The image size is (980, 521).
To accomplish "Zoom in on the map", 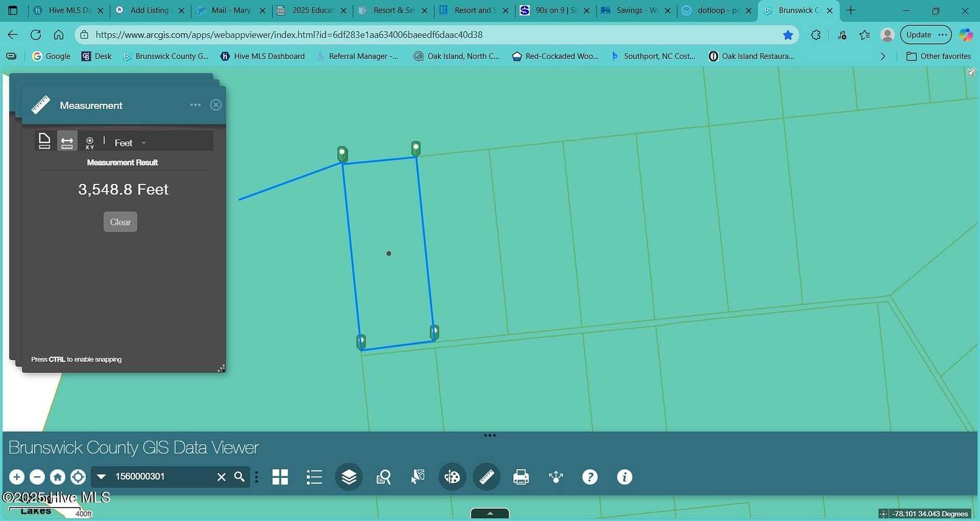I will click(16, 477).
